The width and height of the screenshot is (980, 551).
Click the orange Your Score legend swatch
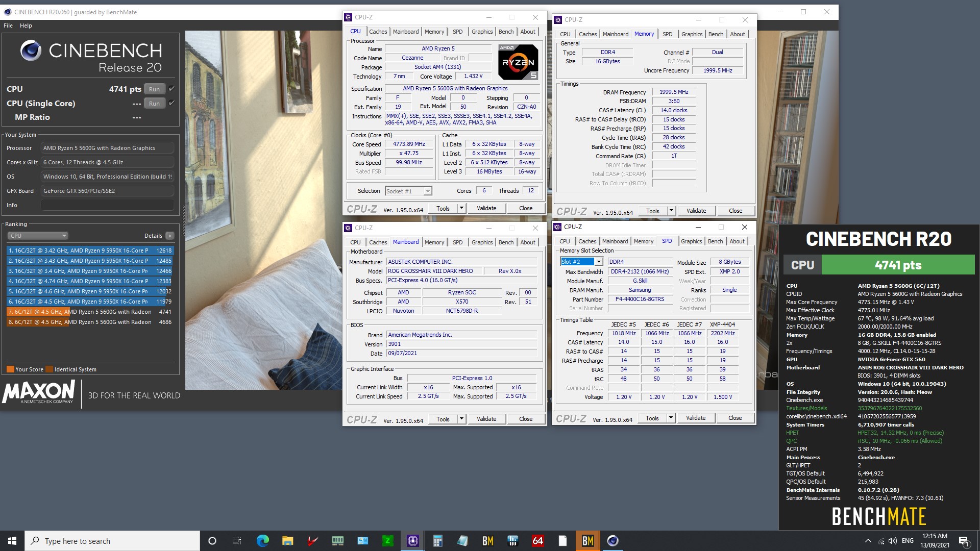coord(10,369)
